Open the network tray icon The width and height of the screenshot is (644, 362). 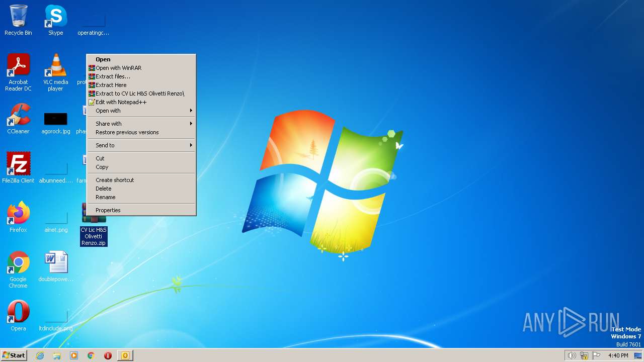click(x=584, y=355)
